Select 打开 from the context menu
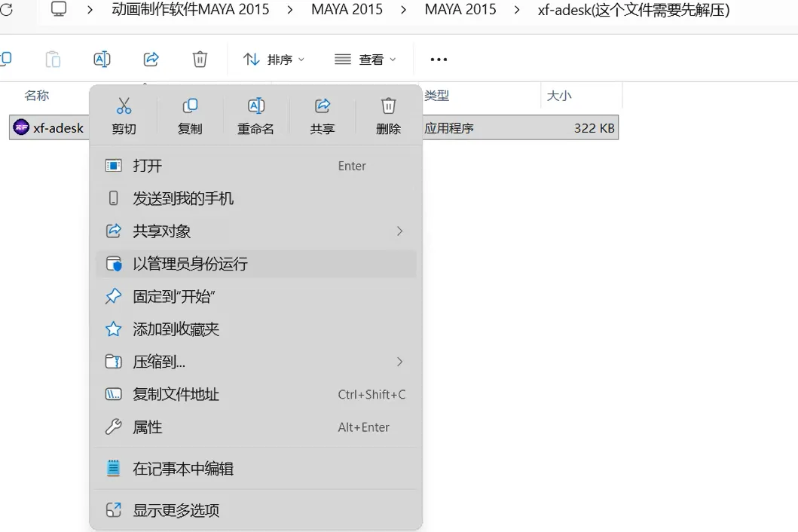This screenshot has width=798, height=532. (256, 166)
